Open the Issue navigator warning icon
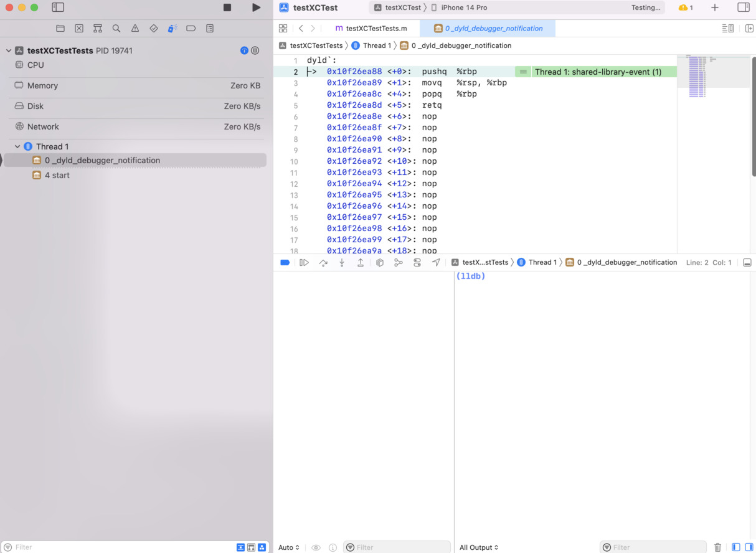Screen dimensions: 756x553 pos(135,29)
